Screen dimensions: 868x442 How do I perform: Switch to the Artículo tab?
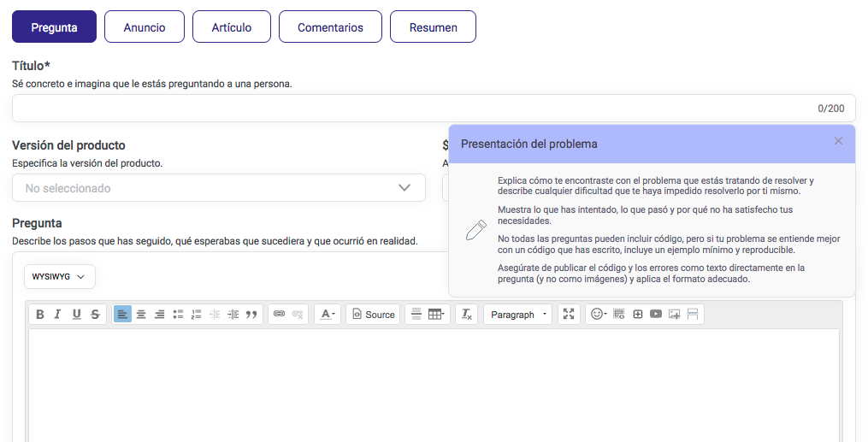[231, 27]
